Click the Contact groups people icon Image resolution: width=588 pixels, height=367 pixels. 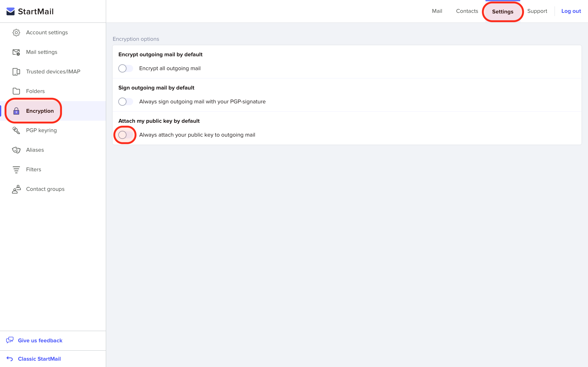point(16,189)
